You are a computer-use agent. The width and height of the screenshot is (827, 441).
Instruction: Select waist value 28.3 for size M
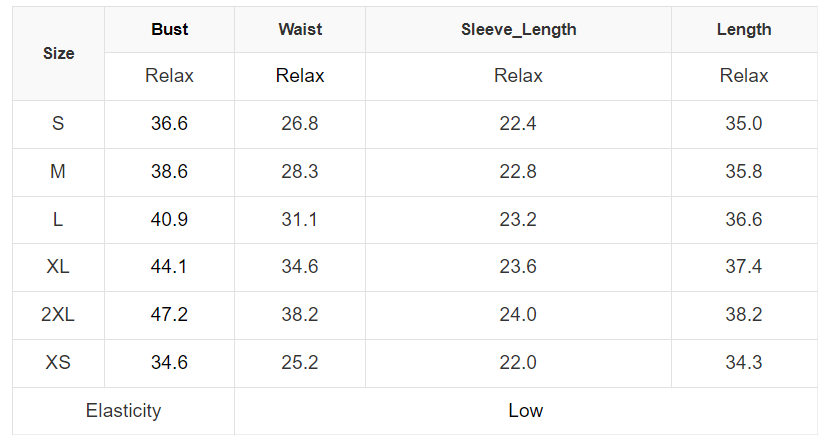300,172
